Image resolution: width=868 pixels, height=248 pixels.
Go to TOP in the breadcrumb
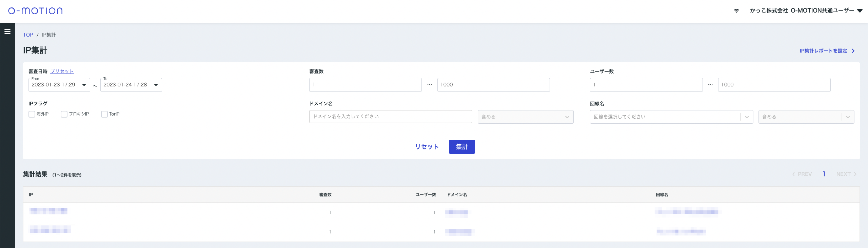coord(28,35)
